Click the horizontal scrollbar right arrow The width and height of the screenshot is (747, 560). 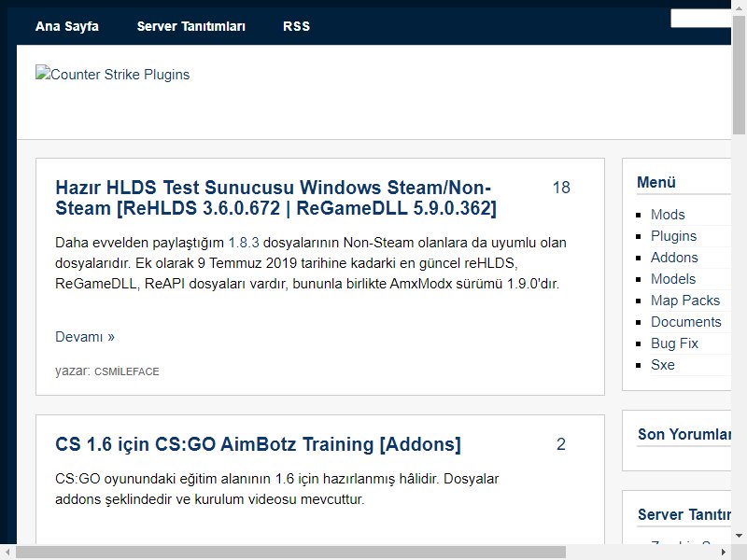point(724,553)
